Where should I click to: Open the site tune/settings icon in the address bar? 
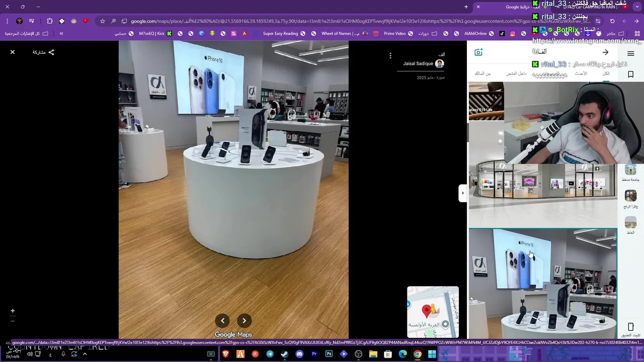coord(598,21)
